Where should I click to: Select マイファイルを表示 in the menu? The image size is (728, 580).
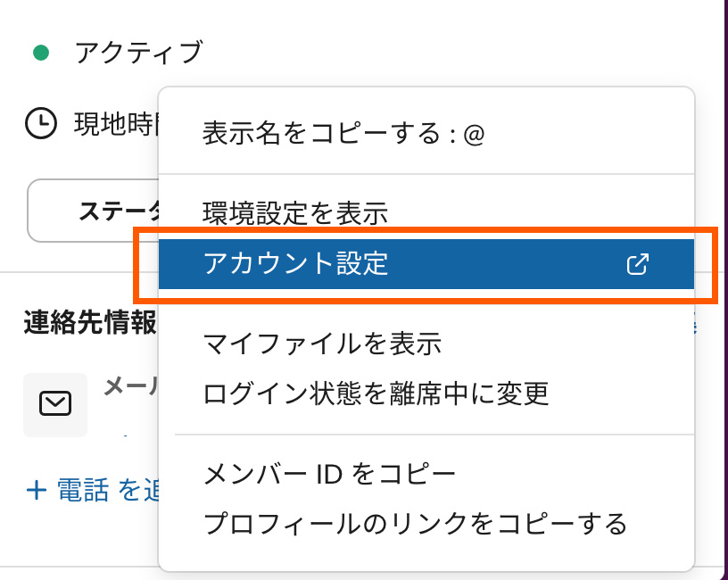click(x=322, y=343)
